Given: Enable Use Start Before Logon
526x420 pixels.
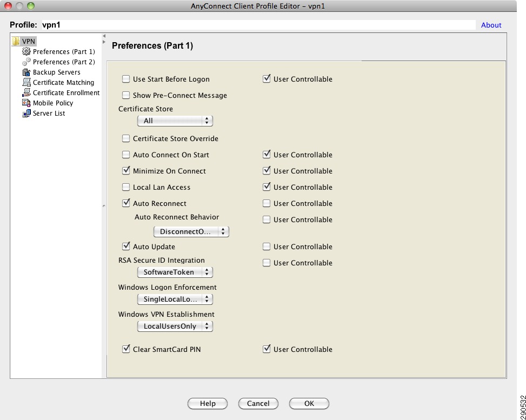Looking at the screenshot, I should pyautogui.click(x=126, y=79).
